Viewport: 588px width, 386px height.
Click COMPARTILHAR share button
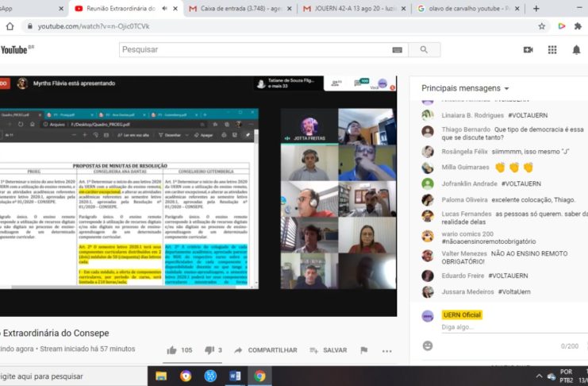click(x=265, y=350)
